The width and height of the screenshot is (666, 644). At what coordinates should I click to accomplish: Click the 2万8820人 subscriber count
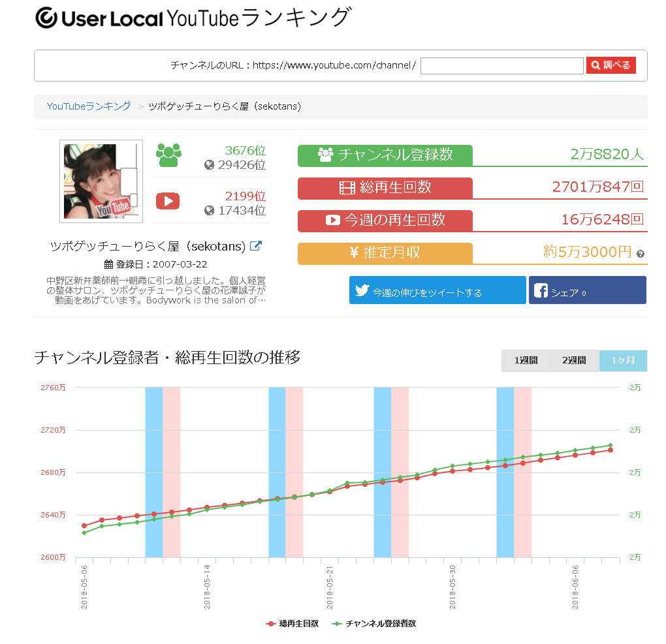[x=607, y=155]
